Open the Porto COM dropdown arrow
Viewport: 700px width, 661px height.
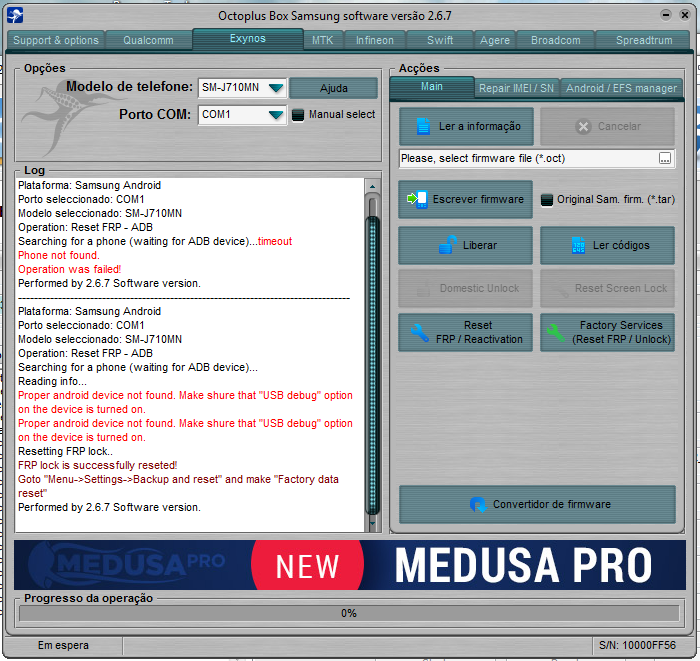click(x=276, y=115)
